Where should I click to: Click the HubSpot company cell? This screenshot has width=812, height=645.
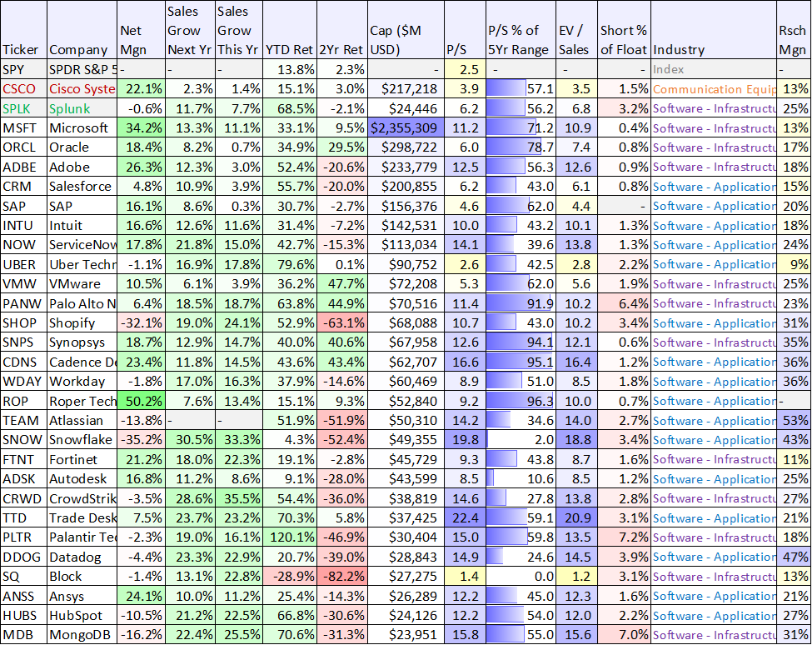click(x=82, y=616)
